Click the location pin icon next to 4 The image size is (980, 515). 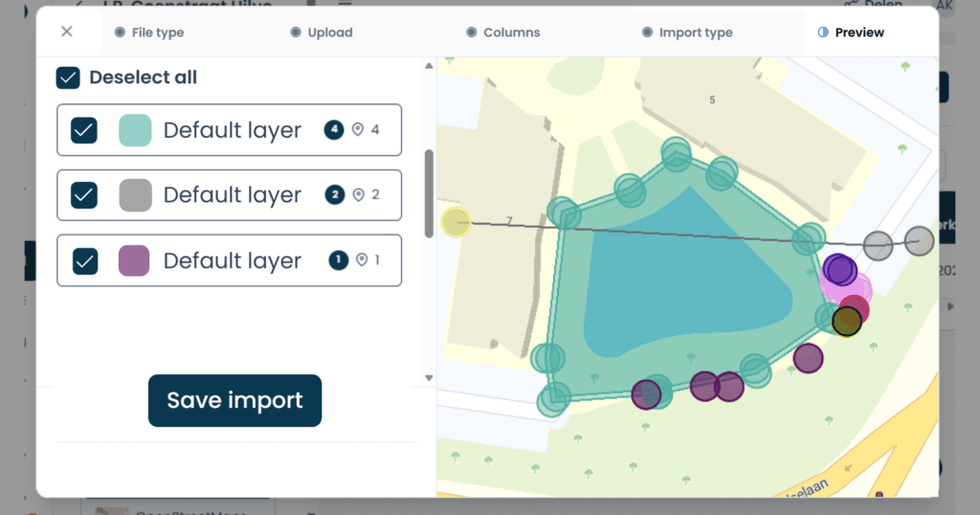click(358, 129)
